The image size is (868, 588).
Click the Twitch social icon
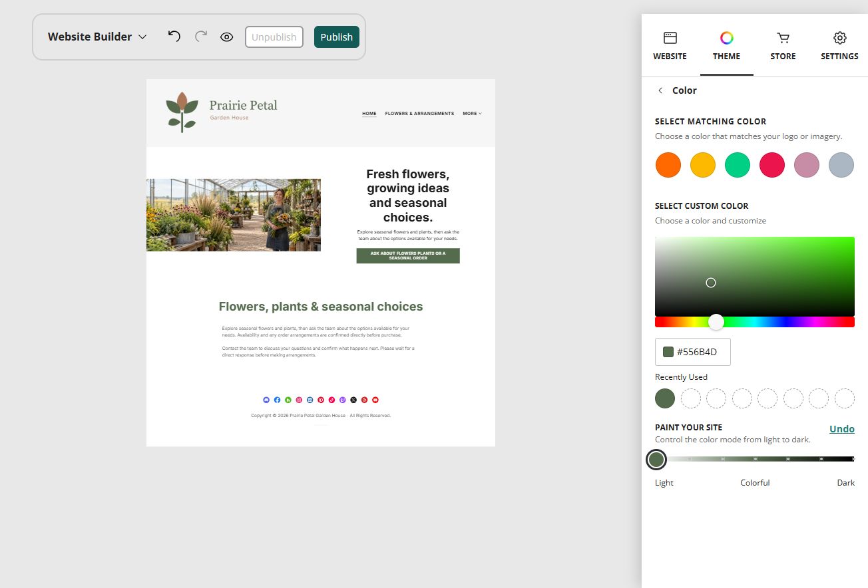(x=343, y=400)
